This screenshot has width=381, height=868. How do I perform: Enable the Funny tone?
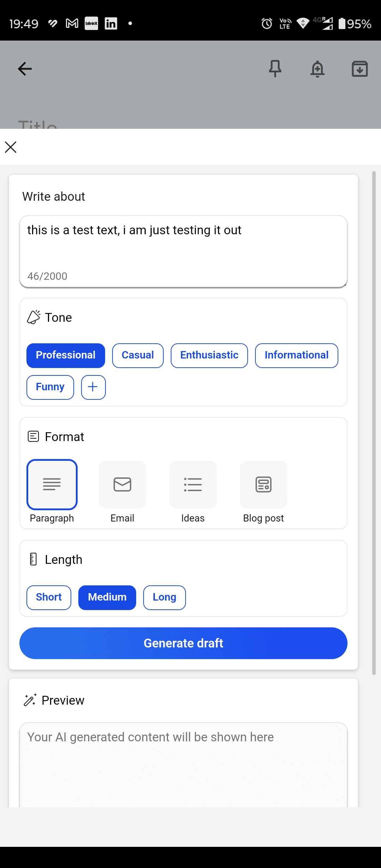pyautogui.click(x=50, y=387)
